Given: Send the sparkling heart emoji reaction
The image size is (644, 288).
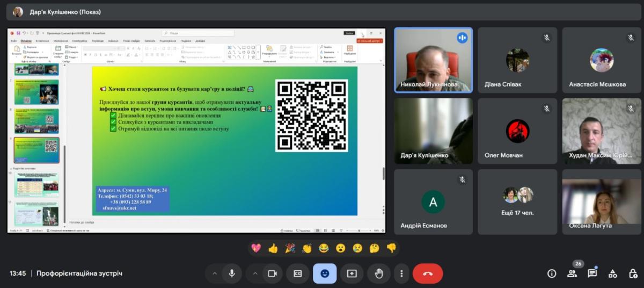Looking at the screenshot, I should coord(256,248).
